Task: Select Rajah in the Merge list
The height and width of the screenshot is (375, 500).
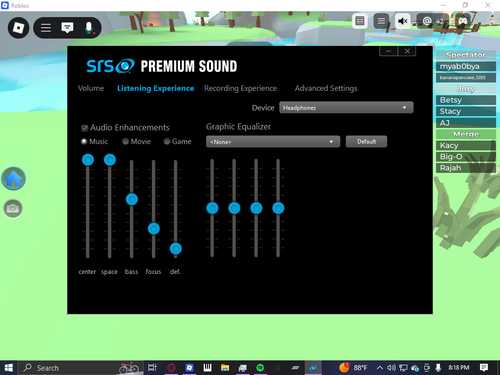Action: [x=466, y=168]
